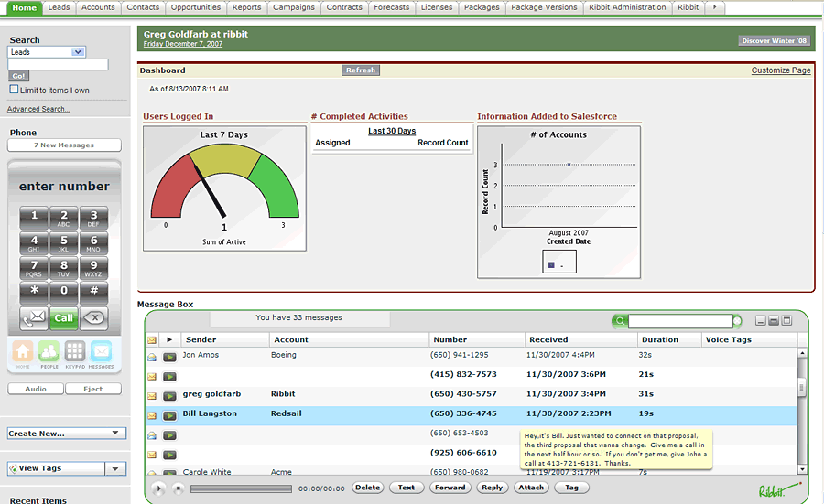Click the player play button at bottom
The image size is (824, 504).
coord(158,488)
